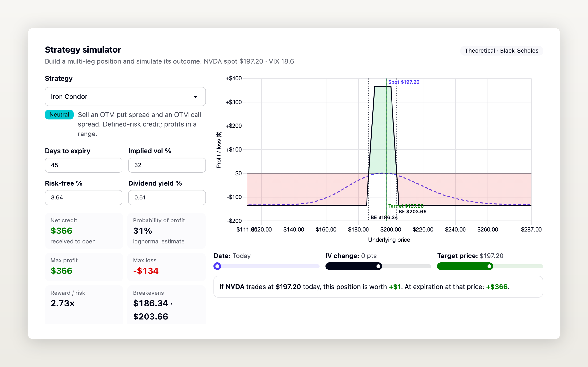
Task: Click the BE $186.34 chart label
Action: [x=384, y=217]
